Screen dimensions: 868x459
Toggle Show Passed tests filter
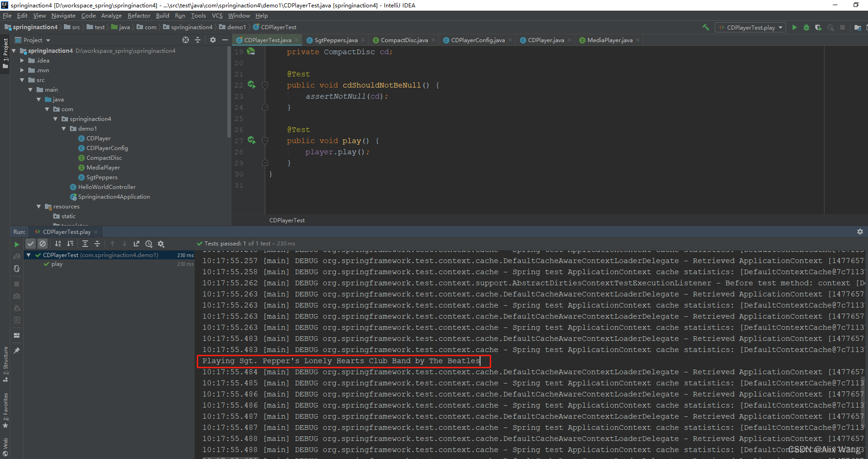point(31,244)
